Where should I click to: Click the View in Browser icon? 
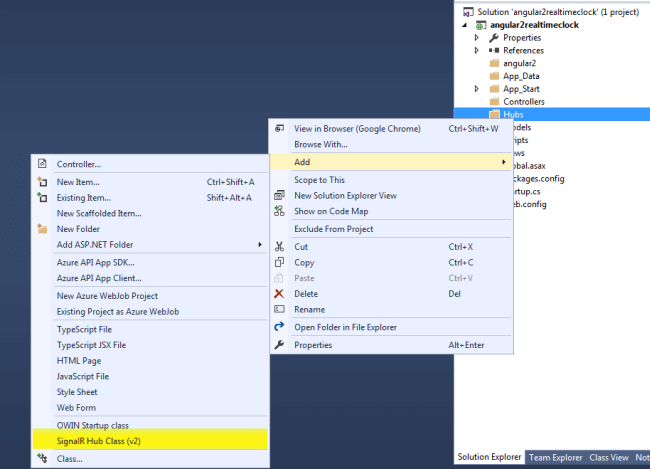tap(279, 128)
